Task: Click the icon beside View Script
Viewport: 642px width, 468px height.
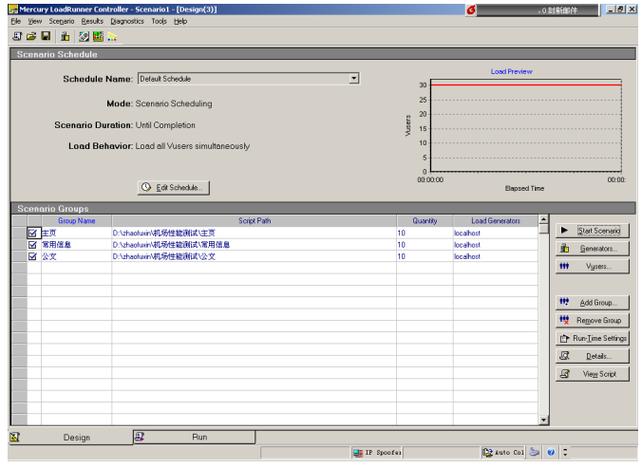Action: pyautogui.click(x=565, y=373)
